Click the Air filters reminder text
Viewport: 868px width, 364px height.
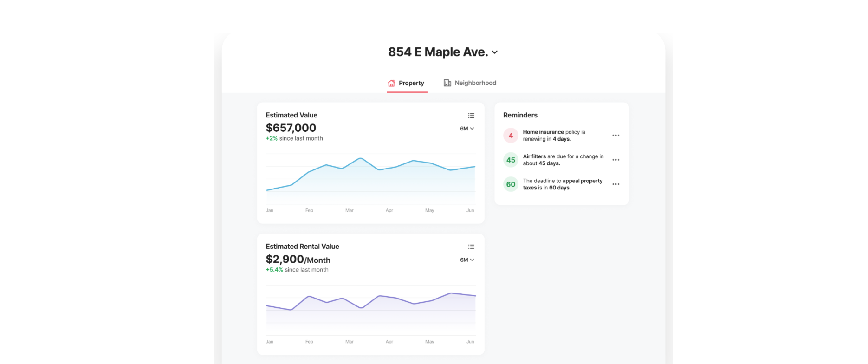[x=563, y=160]
